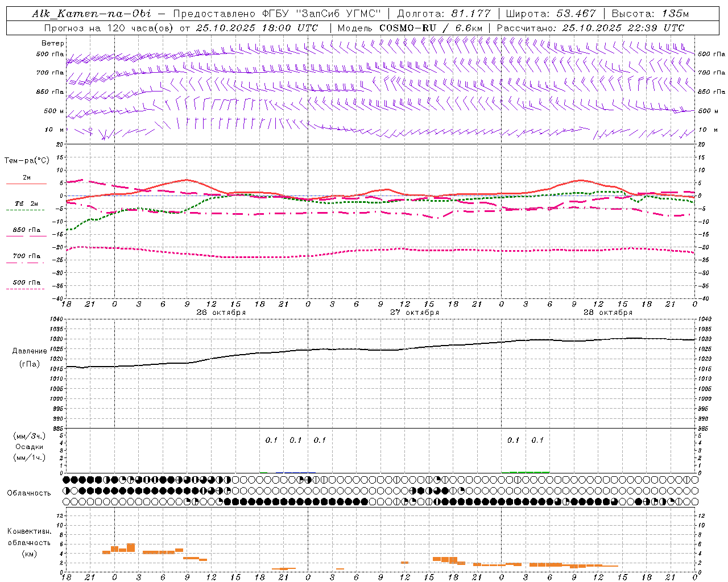This screenshot has width=728, height=582.
Task: Click the Ветер wind panel label
Action: 53,43
